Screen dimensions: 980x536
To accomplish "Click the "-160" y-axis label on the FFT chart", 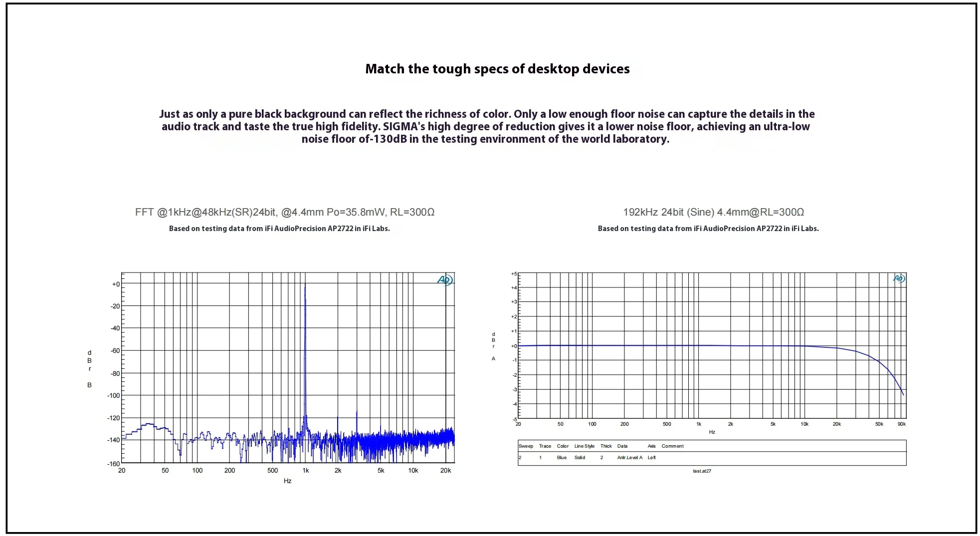I will tap(114, 464).
